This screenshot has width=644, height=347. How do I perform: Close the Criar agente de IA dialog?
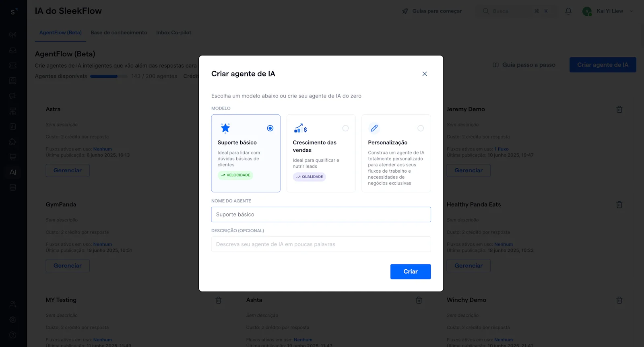tap(424, 74)
